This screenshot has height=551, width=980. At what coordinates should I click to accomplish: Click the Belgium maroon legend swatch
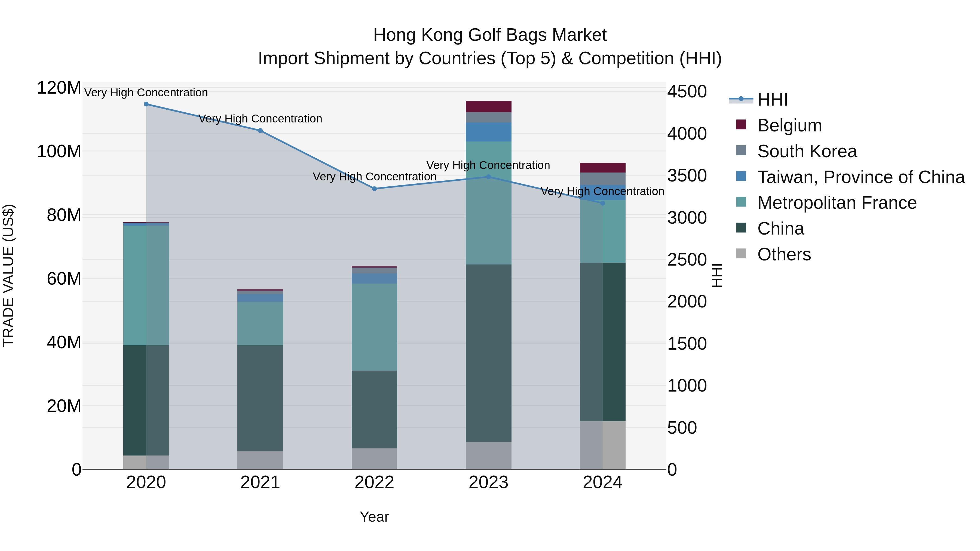click(741, 124)
